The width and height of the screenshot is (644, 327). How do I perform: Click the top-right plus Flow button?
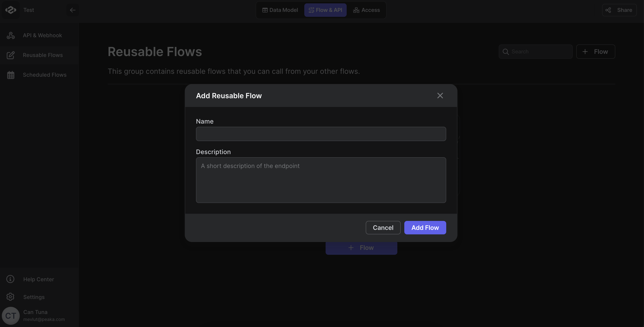coord(596,52)
